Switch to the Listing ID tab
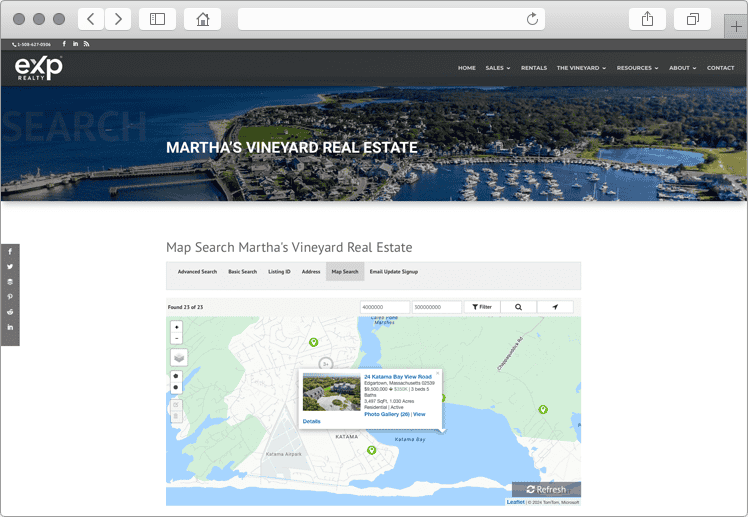Image resolution: width=748 pixels, height=517 pixels. [279, 271]
